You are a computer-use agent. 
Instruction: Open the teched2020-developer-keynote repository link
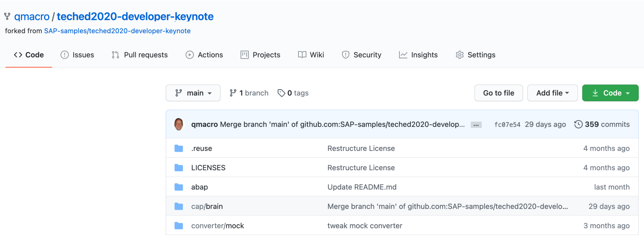click(135, 17)
